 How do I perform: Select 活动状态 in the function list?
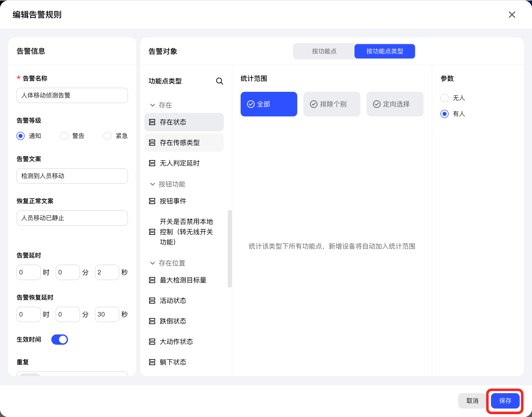184,301
